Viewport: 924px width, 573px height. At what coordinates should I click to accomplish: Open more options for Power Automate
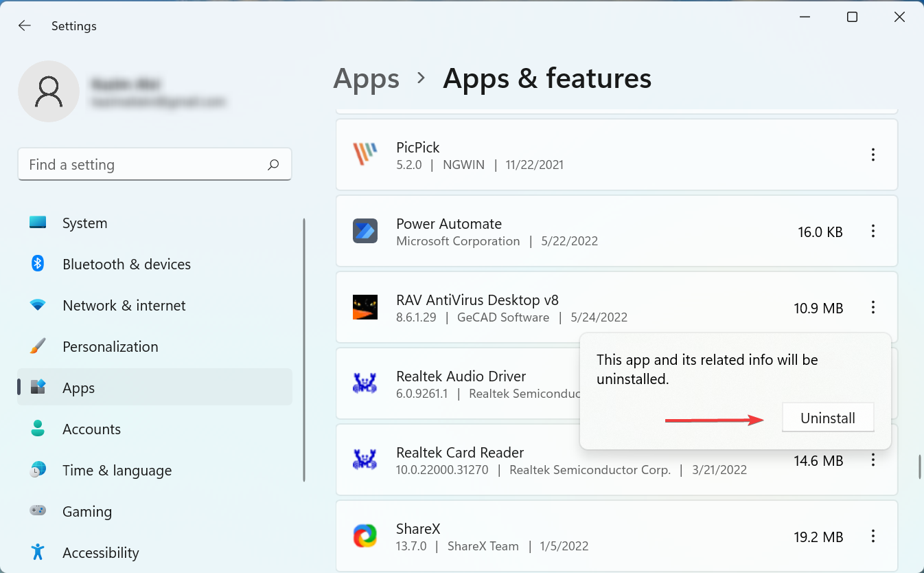[x=873, y=232]
